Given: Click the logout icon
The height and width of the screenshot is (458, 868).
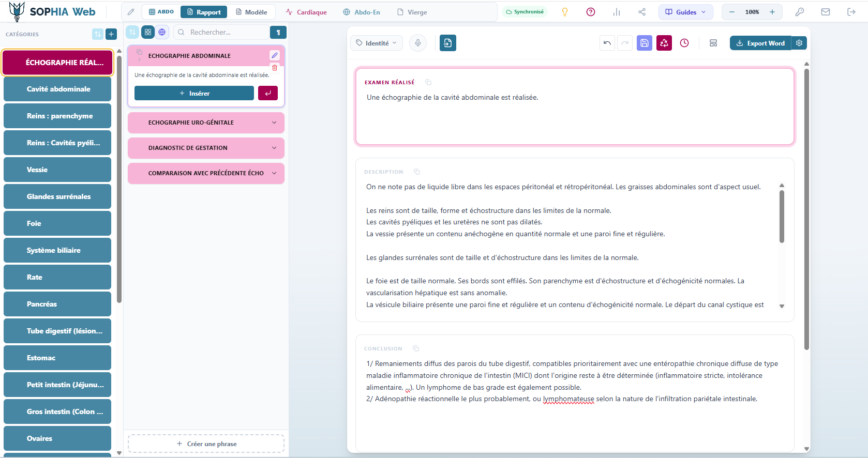Looking at the screenshot, I should 851,12.
